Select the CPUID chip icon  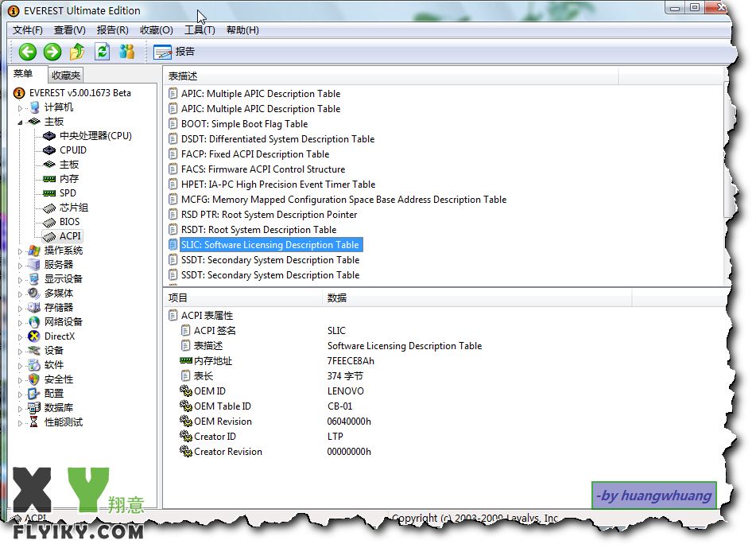point(49,150)
